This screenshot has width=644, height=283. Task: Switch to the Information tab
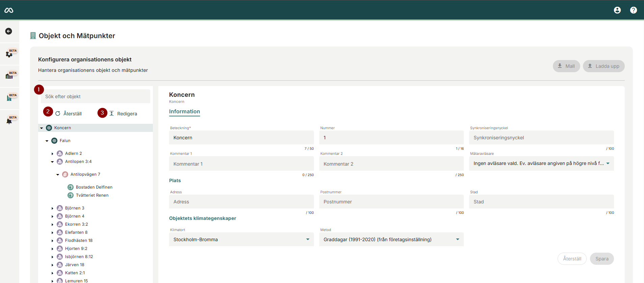click(184, 112)
